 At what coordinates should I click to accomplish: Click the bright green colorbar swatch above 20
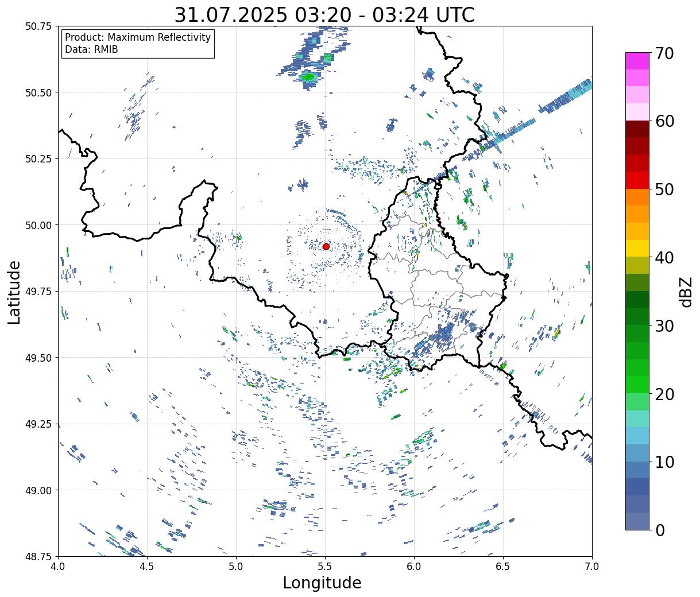pos(637,384)
